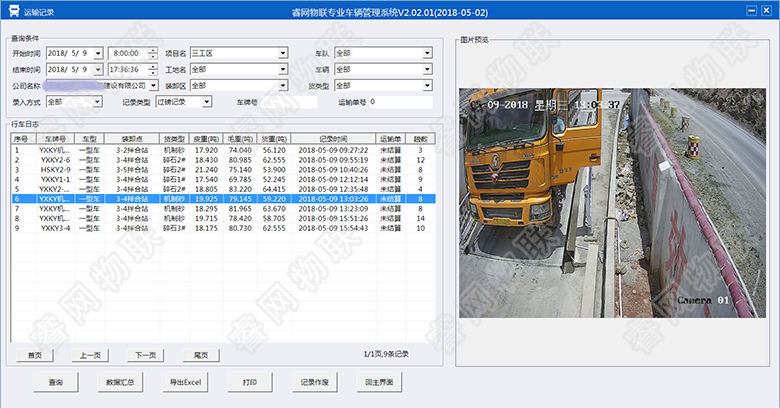
Task: Click the 查询 query button
Action: [55, 383]
